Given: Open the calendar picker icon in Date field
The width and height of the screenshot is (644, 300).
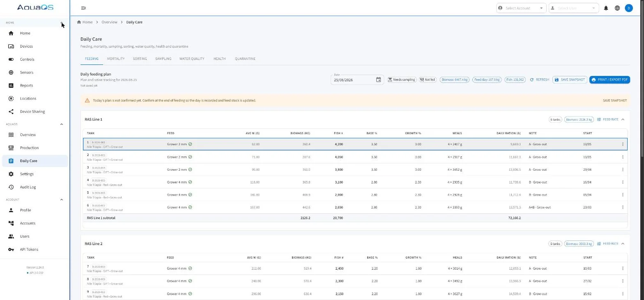Looking at the screenshot, I should (x=378, y=80).
